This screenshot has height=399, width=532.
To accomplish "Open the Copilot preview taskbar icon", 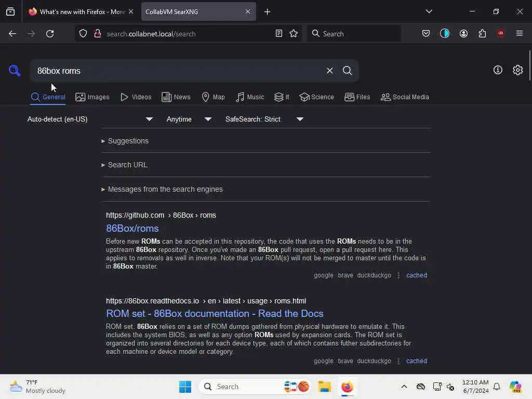I will (515, 387).
